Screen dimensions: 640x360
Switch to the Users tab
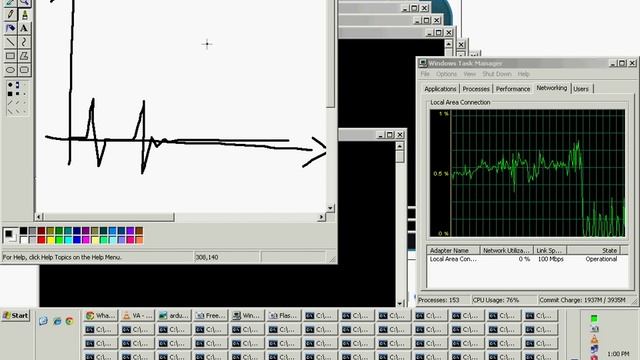click(581, 89)
